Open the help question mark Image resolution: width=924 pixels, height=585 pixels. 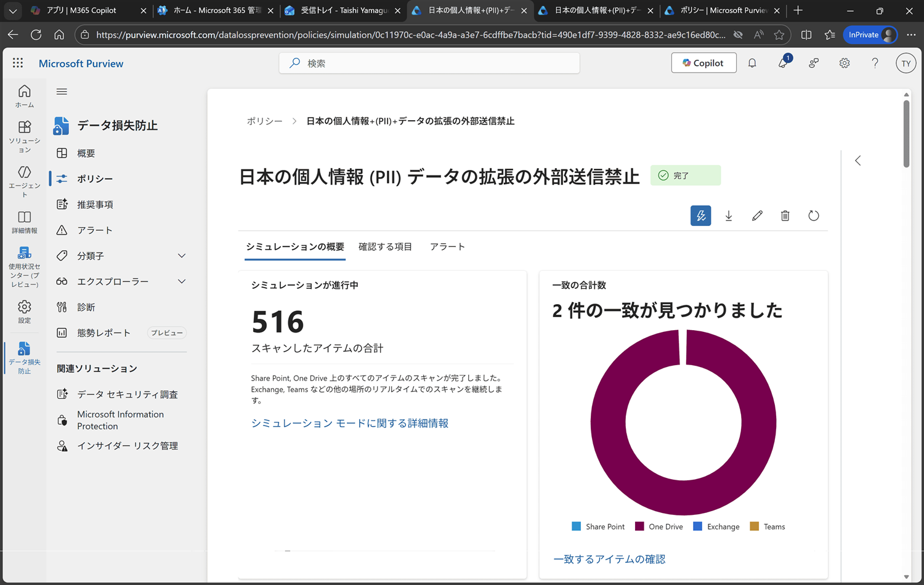[x=875, y=63]
